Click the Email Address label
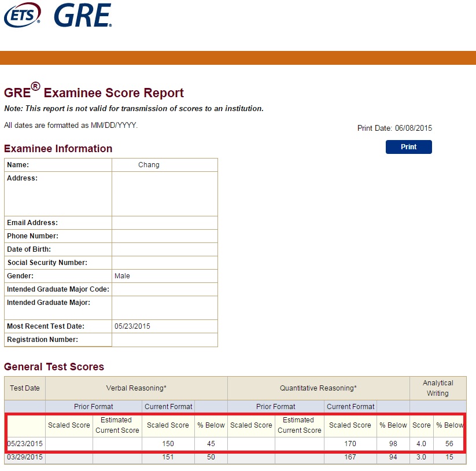The height and width of the screenshot is (471, 476). (x=32, y=223)
